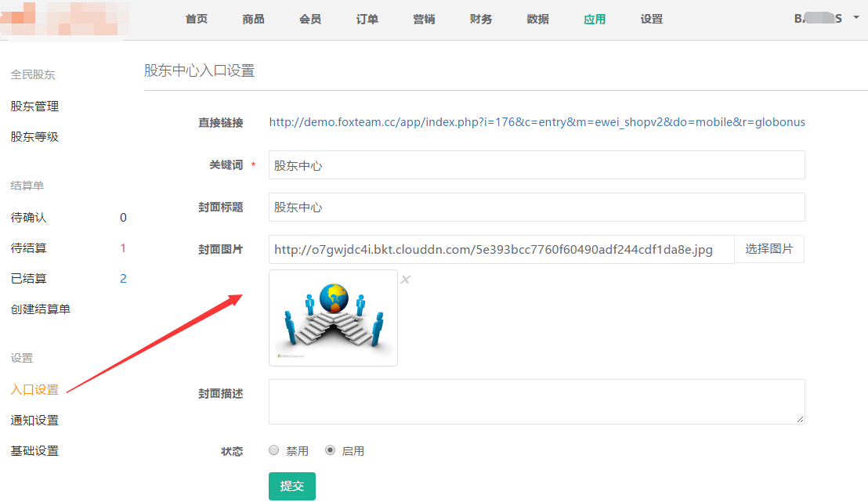The image size is (868, 502).
Task: Open the user account dropdown arrow
Action: [857, 18]
